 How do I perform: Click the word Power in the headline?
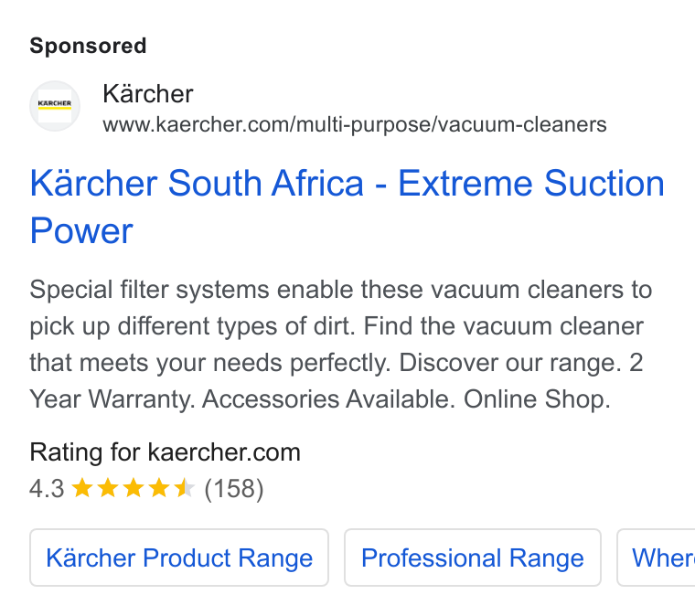[x=81, y=230]
